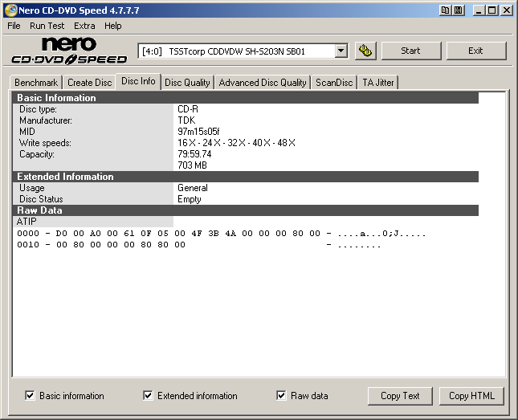Screen dimensions: 518x420
Task: Minimize the Nero CD-DVD Speed window
Action: tap(479, 10)
